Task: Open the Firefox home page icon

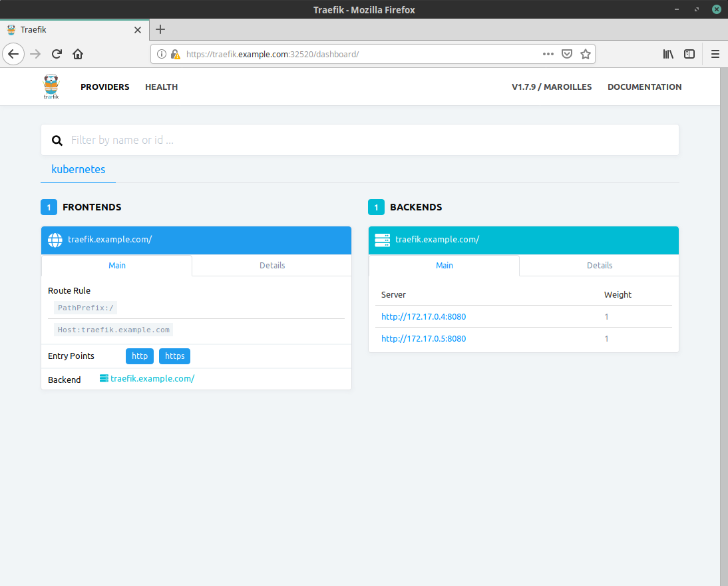Action: [78, 54]
